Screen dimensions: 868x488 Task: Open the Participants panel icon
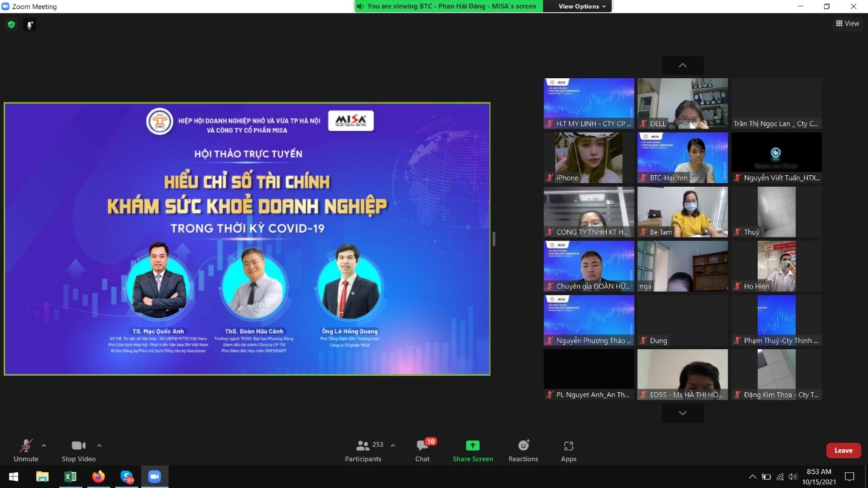363,446
